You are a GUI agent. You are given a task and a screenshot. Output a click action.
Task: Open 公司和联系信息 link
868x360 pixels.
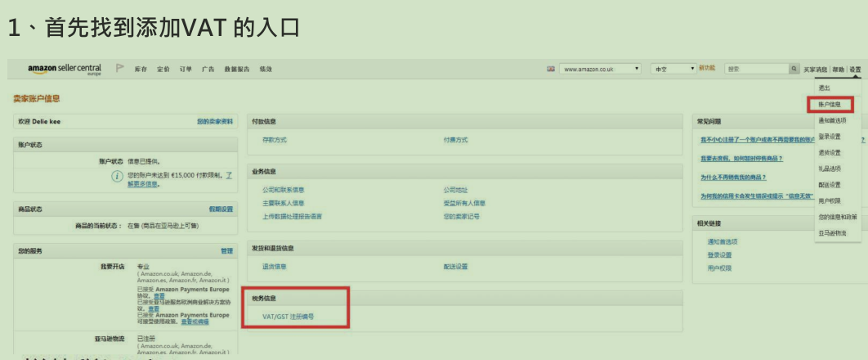[284, 190]
